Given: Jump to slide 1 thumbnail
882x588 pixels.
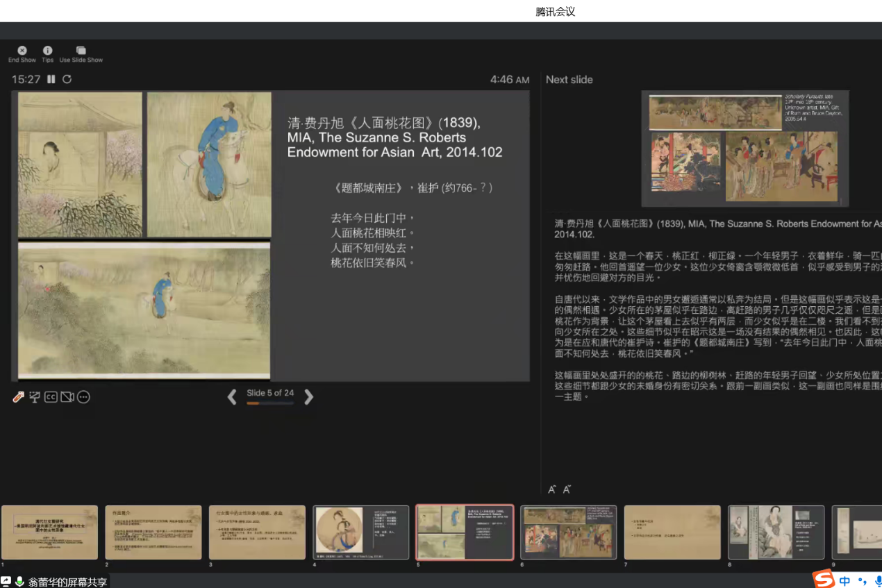Looking at the screenshot, I should pyautogui.click(x=49, y=532).
